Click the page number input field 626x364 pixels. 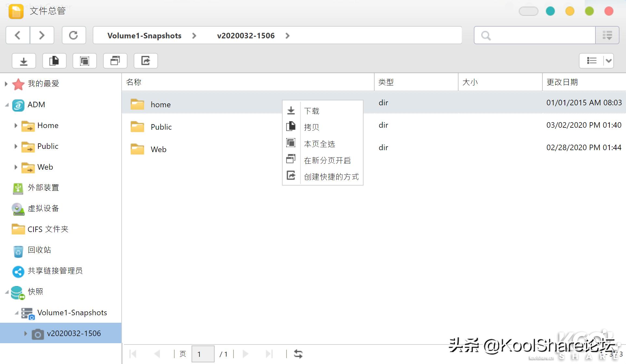203,354
